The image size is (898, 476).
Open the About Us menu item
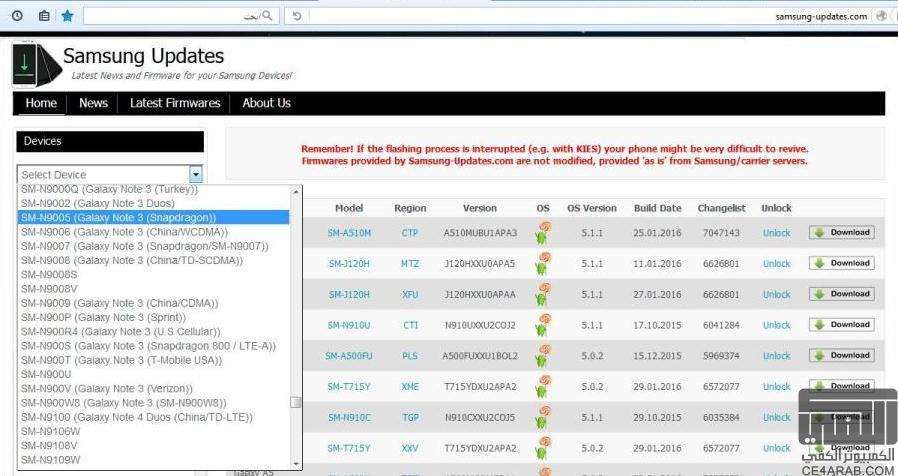[266, 103]
